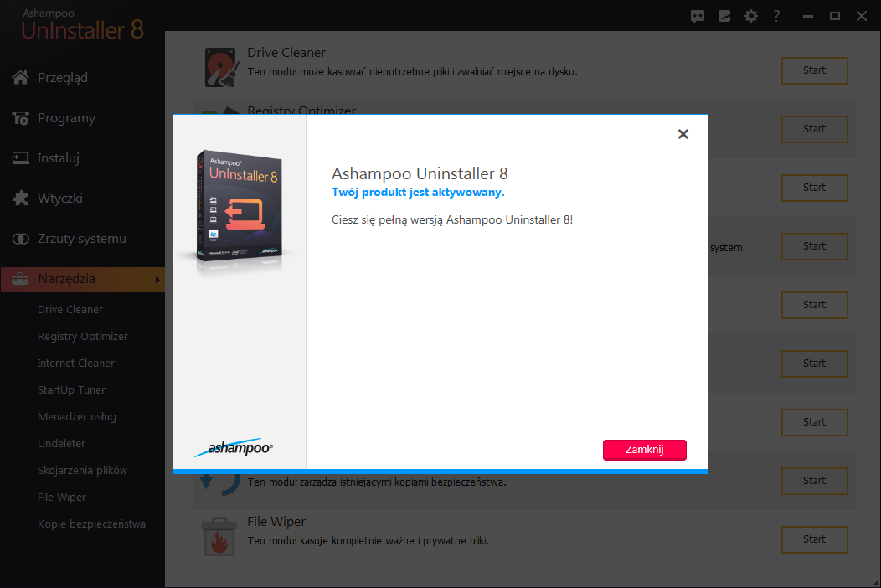Click the toolbox icon beside Narzędzia
Screen dimensions: 881x588
tap(19, 279)
